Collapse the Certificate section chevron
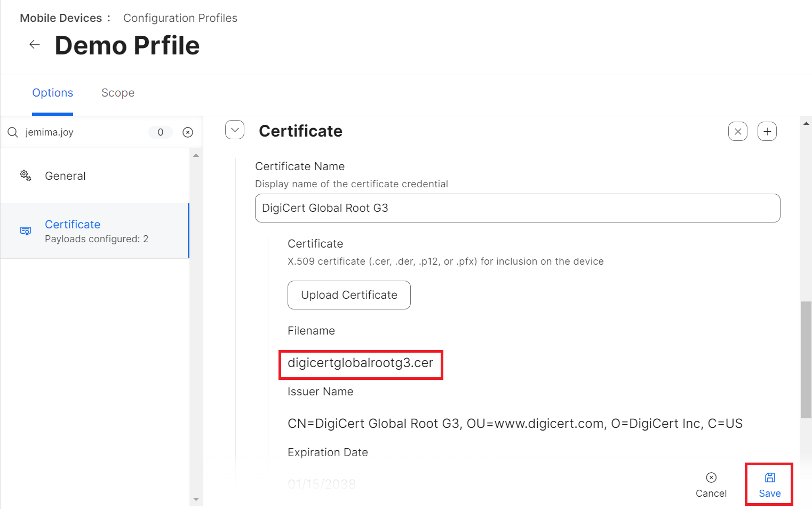This screenshot has width=812, height=509. [x=235, y=130]
